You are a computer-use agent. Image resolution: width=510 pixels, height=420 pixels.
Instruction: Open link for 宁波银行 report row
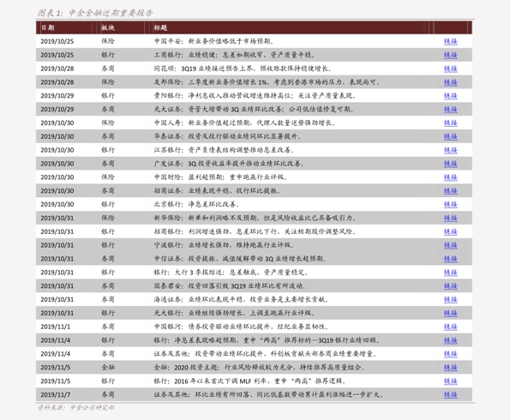tap(451, 245)
